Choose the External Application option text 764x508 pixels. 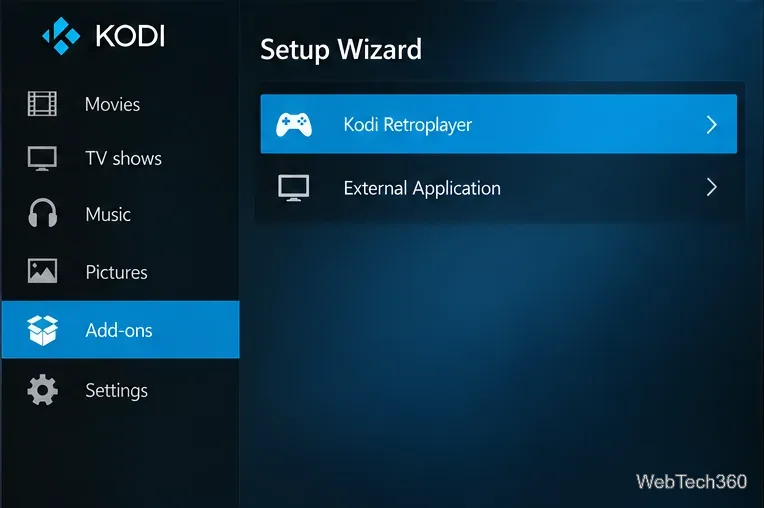(422, 188)
